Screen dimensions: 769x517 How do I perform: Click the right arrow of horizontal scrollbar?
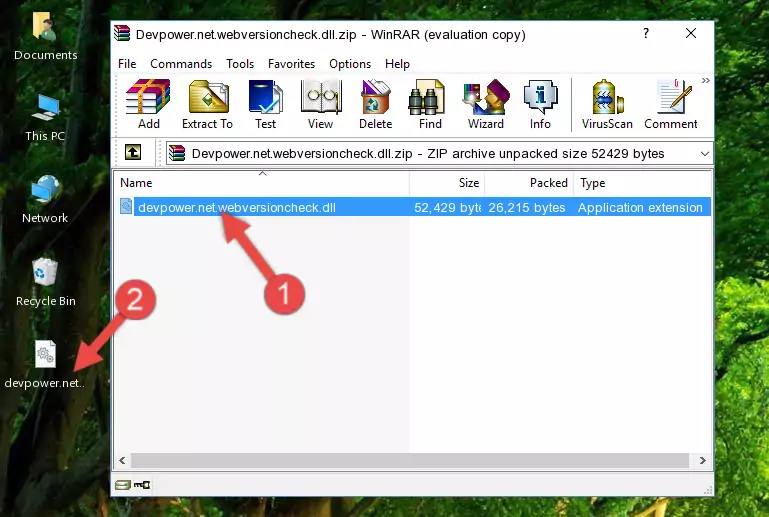coord(702,460)
